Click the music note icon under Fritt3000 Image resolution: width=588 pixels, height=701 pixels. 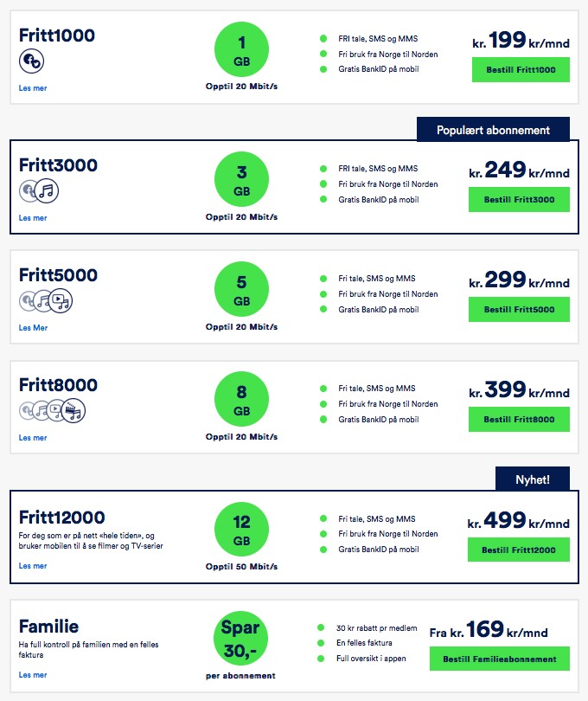pos(47,191)
